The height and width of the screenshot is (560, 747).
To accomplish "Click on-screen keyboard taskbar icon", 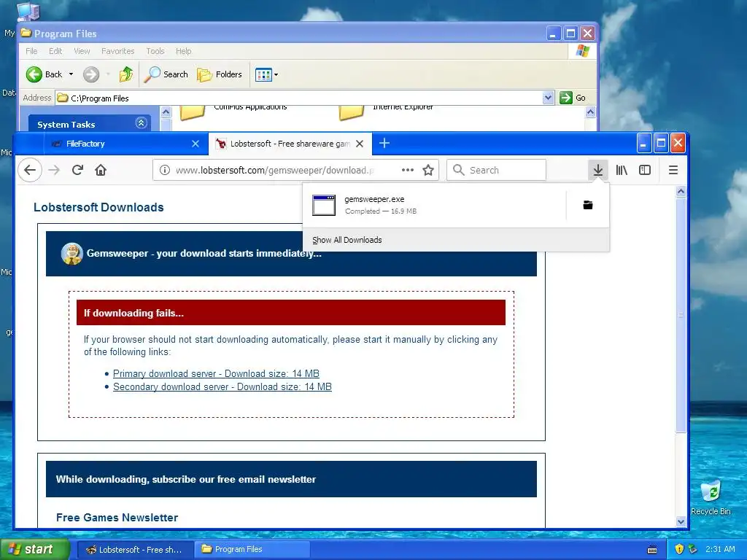I will [x=652, y=550].
